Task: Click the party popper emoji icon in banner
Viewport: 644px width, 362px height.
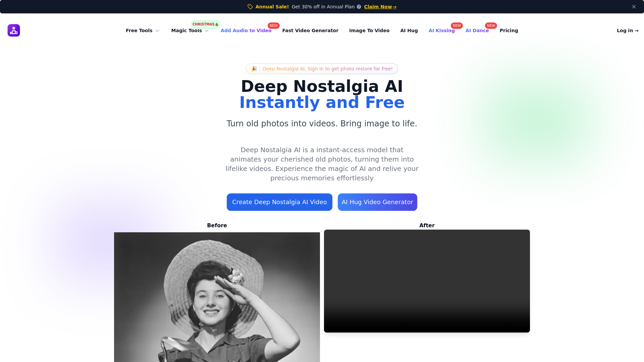Action: tap(254, 68)
